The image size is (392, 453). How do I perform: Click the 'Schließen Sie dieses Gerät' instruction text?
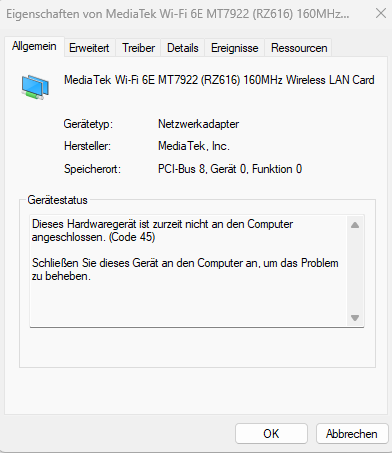tap(185, 269)
